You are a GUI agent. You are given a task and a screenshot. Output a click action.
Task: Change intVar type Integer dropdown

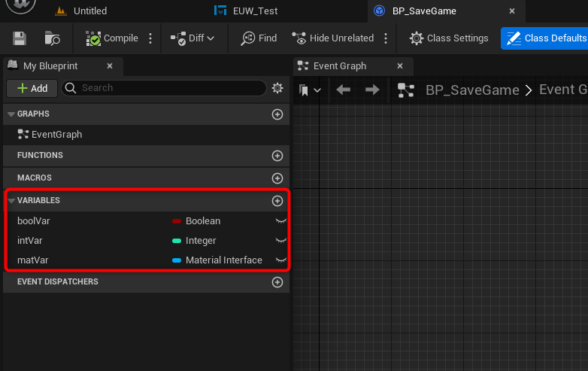pyautogui.click(x=194, y=241)
